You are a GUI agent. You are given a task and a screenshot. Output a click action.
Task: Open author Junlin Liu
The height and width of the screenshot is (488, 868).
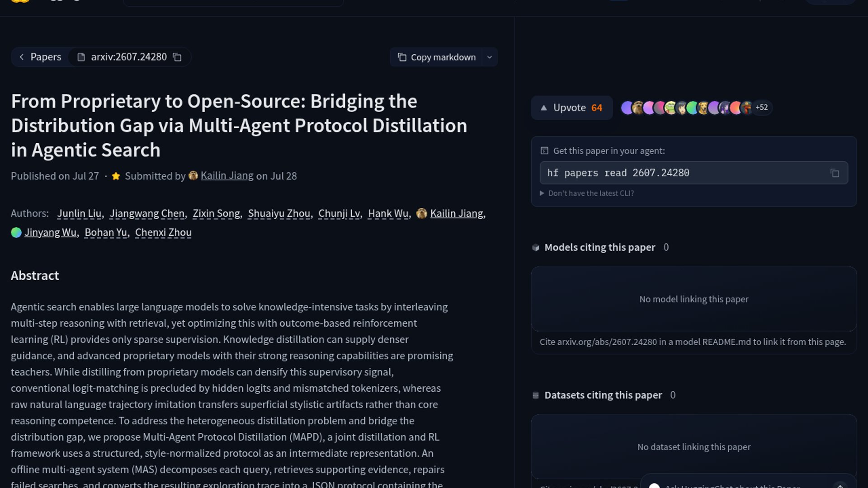click(79, 213)
